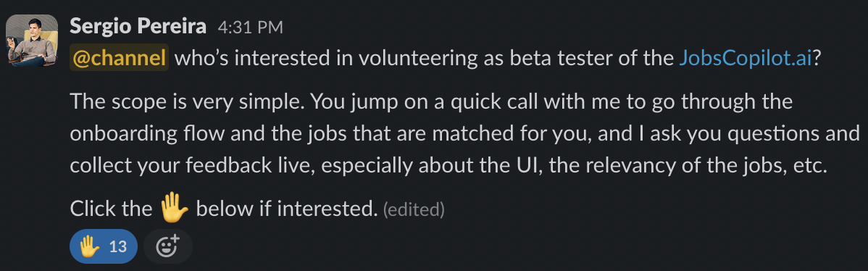The width and height of the screenshot is (868, 271).
Task: Toggle the raised hand reaction pill
Action: 104,246
